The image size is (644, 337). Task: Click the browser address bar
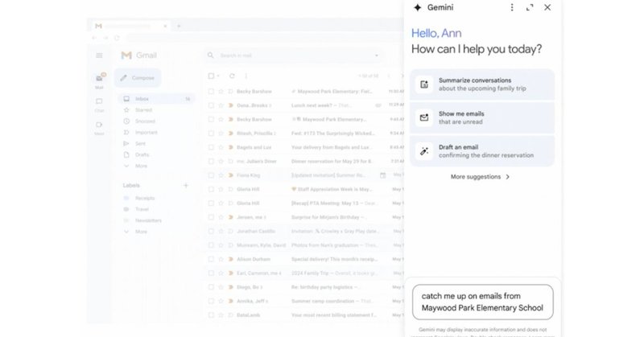tap(263, 38)
